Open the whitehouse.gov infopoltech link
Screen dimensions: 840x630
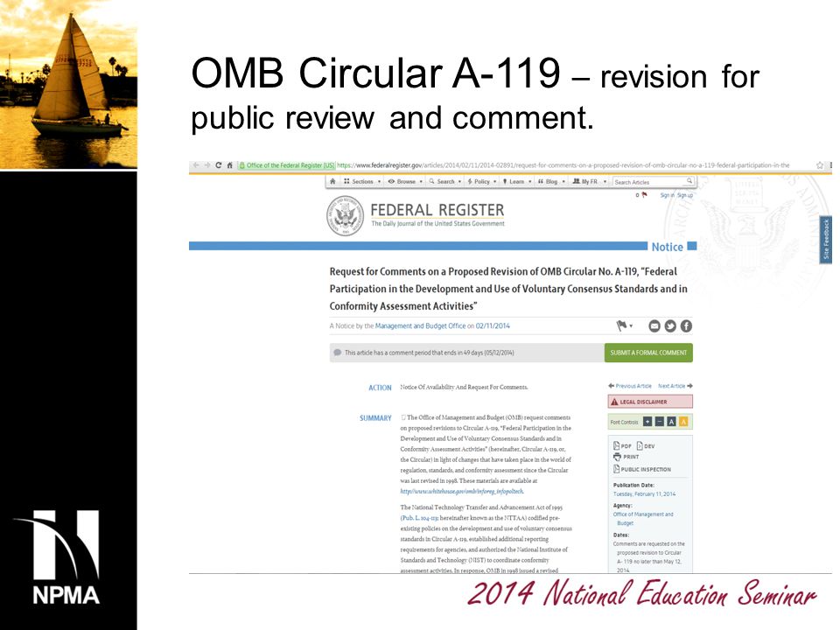pos(462,491)
